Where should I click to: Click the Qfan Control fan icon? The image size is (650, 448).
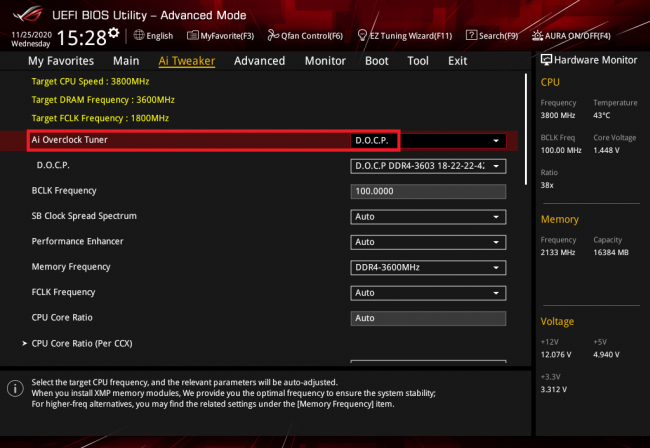tap(273, 35)
